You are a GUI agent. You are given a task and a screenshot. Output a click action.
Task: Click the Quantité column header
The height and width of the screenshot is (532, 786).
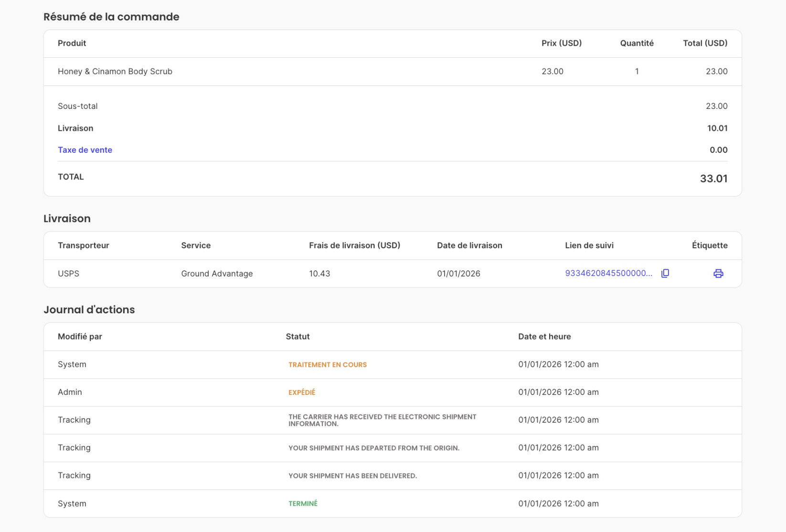637,43
